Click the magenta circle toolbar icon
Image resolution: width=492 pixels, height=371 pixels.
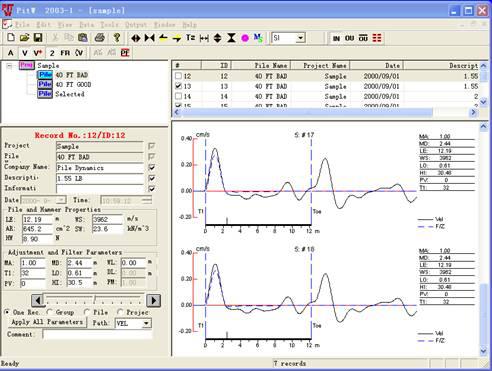[245, 38]
